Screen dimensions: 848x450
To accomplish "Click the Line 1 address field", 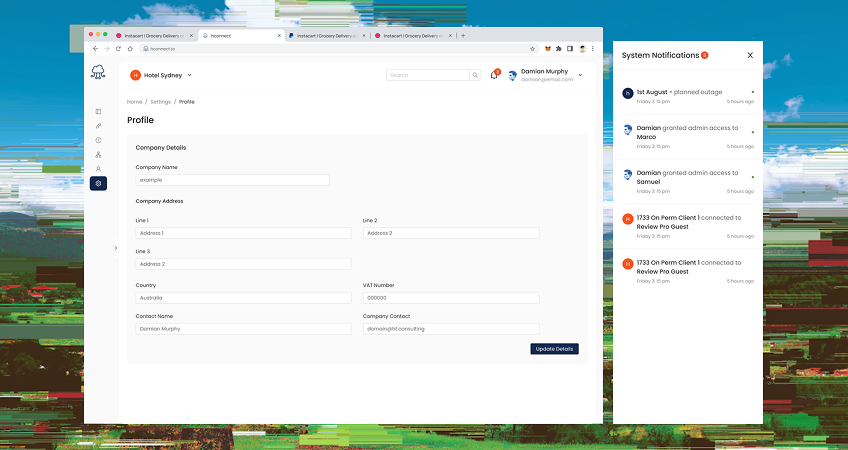I will pyautogui.click(x=243, y=233).
